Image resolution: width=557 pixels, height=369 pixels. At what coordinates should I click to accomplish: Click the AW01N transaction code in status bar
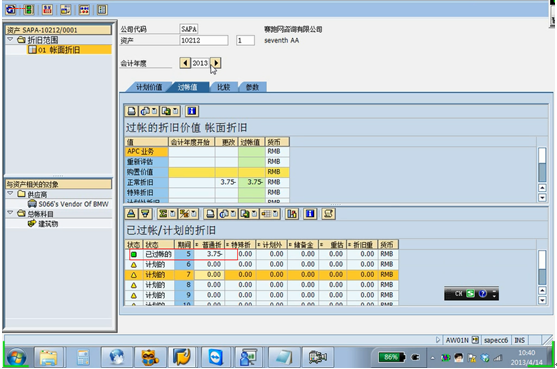click(x=457, y=340)
